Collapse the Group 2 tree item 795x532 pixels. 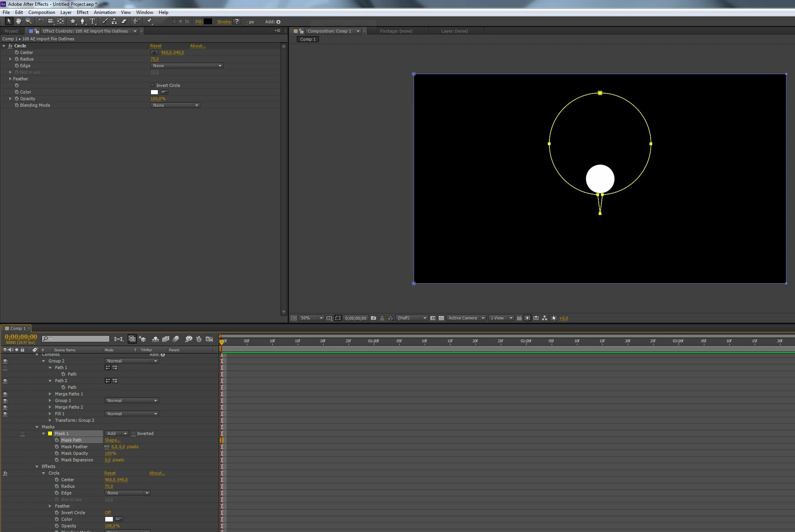pos(43,361)
